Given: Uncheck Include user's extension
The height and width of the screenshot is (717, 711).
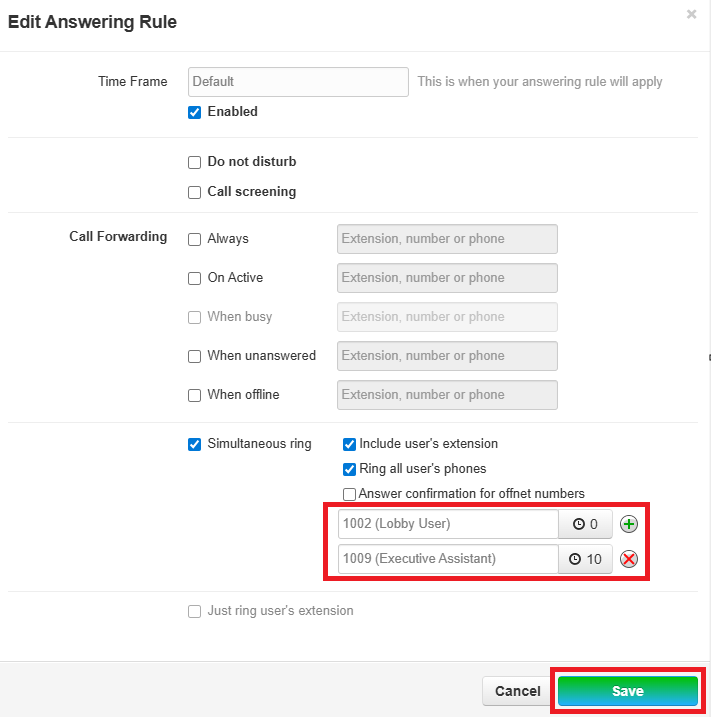Looking at the screenshot, I should pos(349,444).
